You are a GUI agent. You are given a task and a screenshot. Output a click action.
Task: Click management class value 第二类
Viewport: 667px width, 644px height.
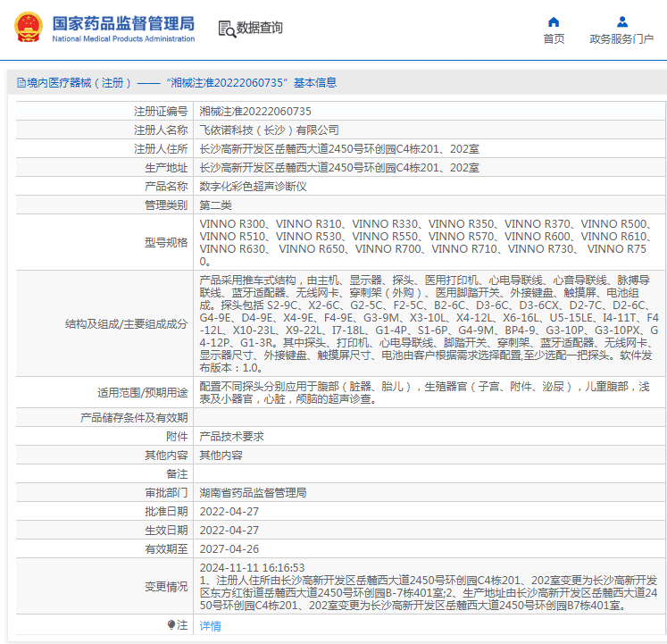pyautogui.click(x=215, y=205)
